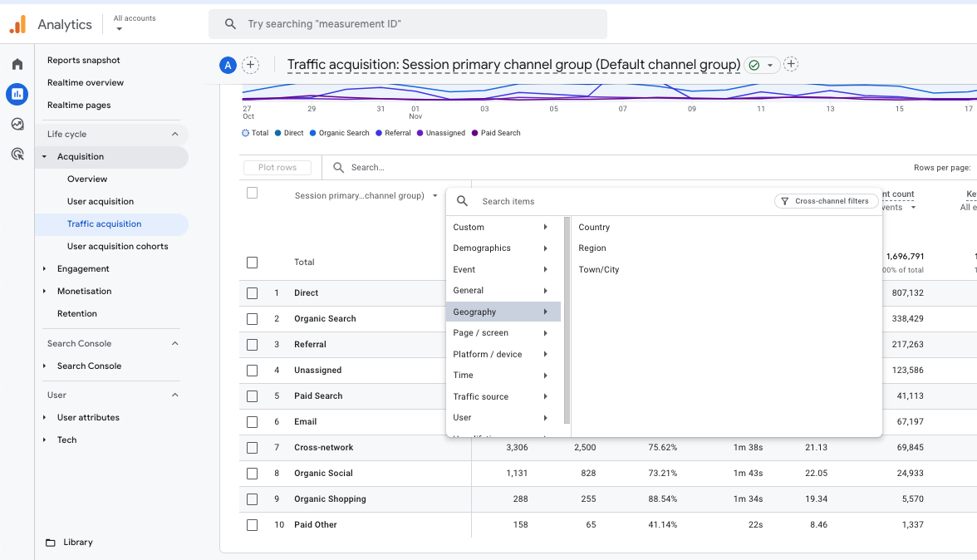Open User acquisition cohorts report
This screenshot has height=560, width=977.
(118, 247)
